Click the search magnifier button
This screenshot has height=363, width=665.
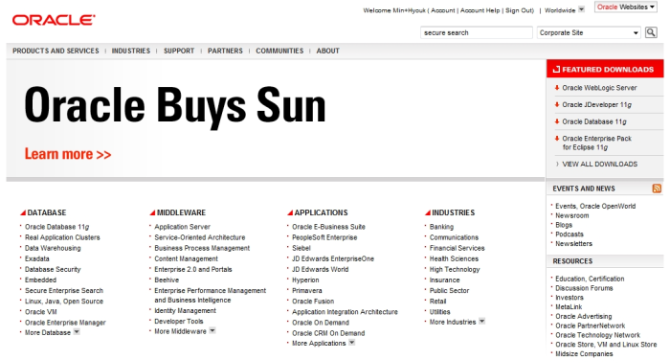(x=651, y=33)
